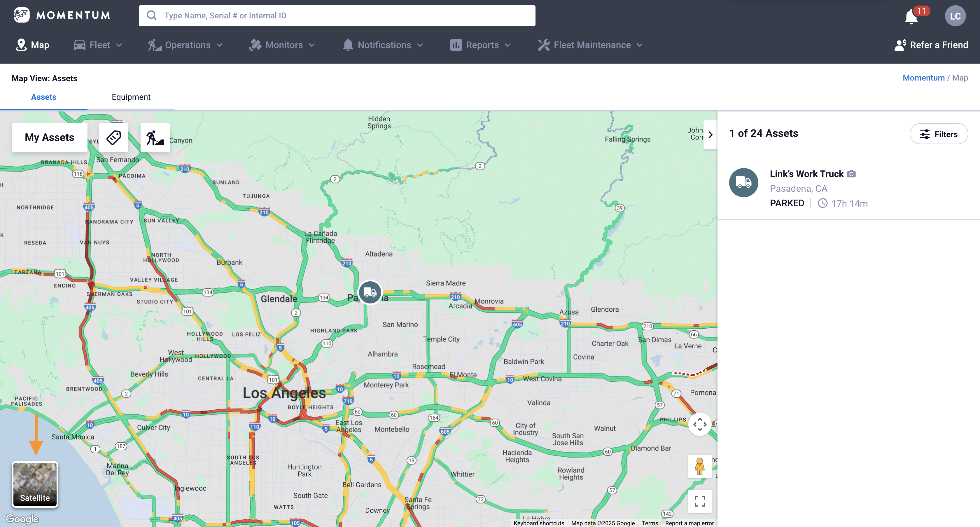The width and height of the screenshot is (980, 527).
Task: Enter fullscreen via the map fullscreen icon
Action: [700, 502]
